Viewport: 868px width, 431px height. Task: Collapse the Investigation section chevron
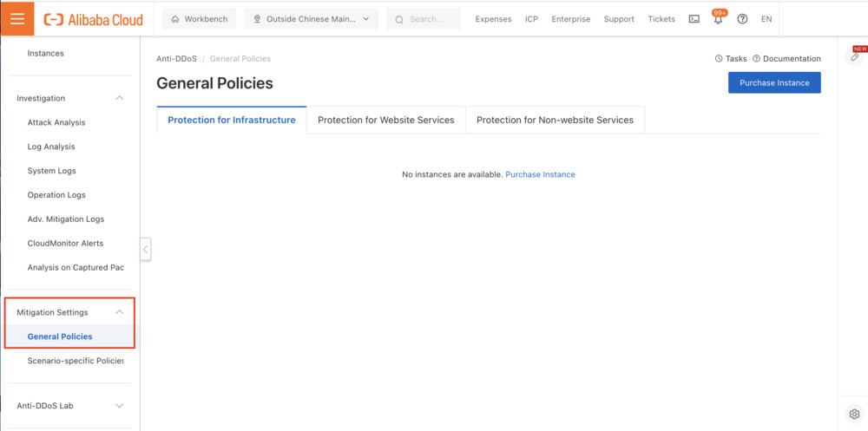(119, 98)
